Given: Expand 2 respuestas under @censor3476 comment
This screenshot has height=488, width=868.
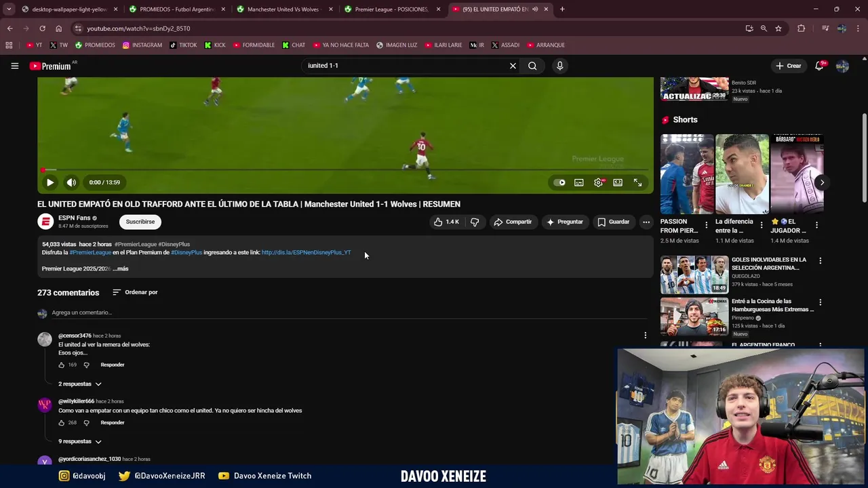Looking at the screenshot, I should point(80,384).
